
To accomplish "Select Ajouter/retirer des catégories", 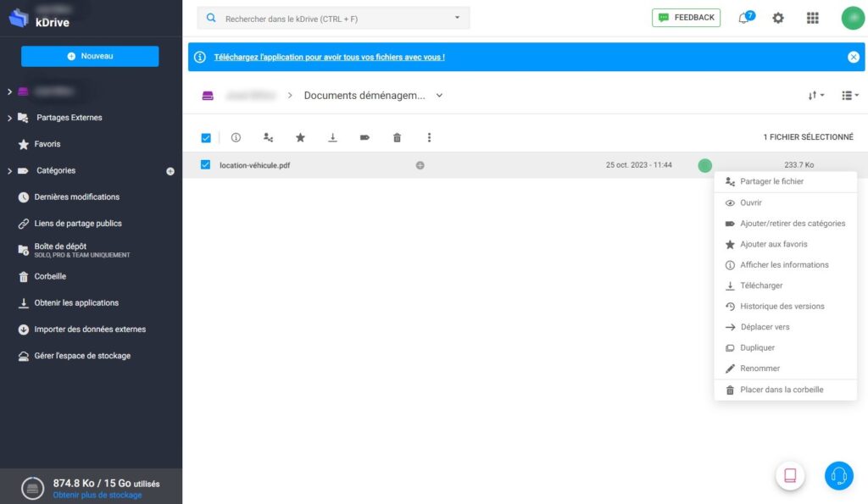I will pyautogui.click(x=786, y=224).
